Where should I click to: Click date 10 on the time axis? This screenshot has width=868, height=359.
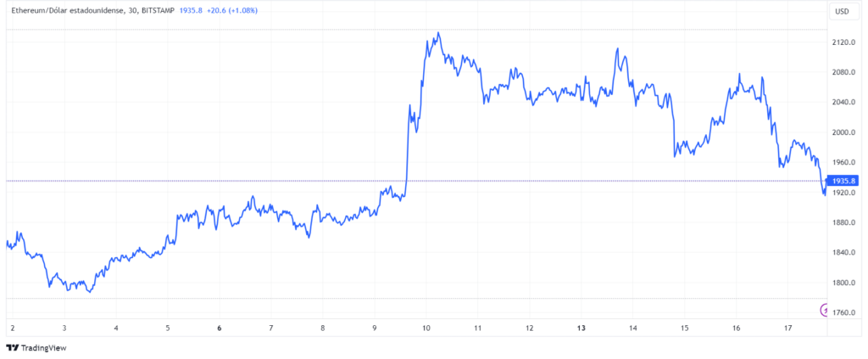[426, 327]
